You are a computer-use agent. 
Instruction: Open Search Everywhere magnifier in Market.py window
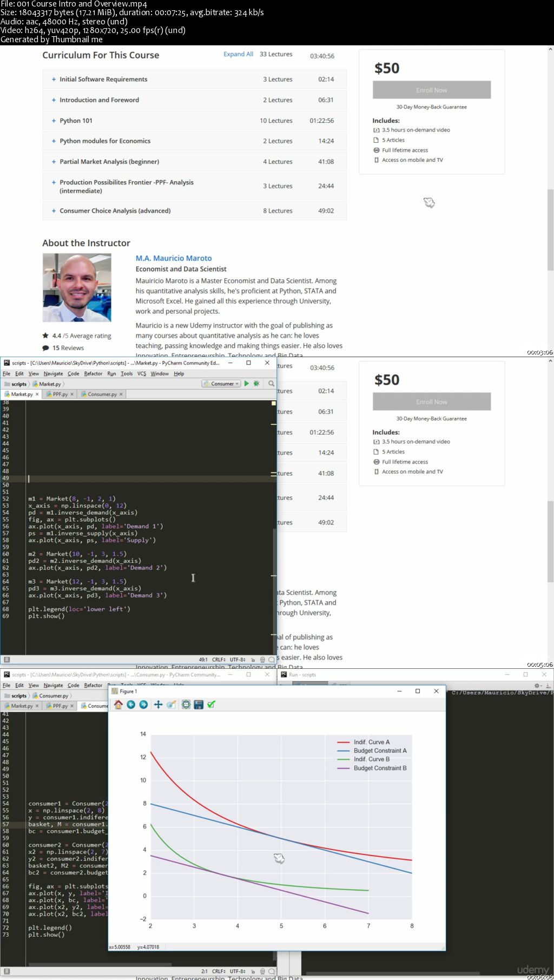tap(271, 383)
